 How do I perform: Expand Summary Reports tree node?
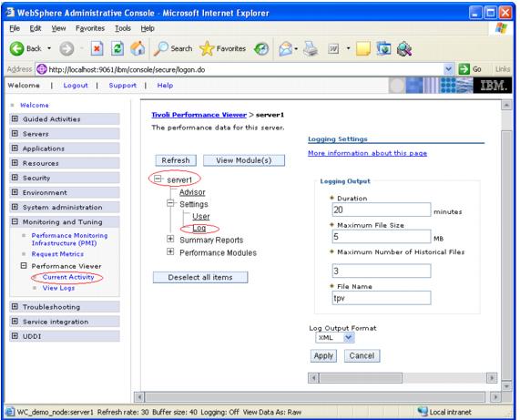pyautogui.click(x=170, y=239)
